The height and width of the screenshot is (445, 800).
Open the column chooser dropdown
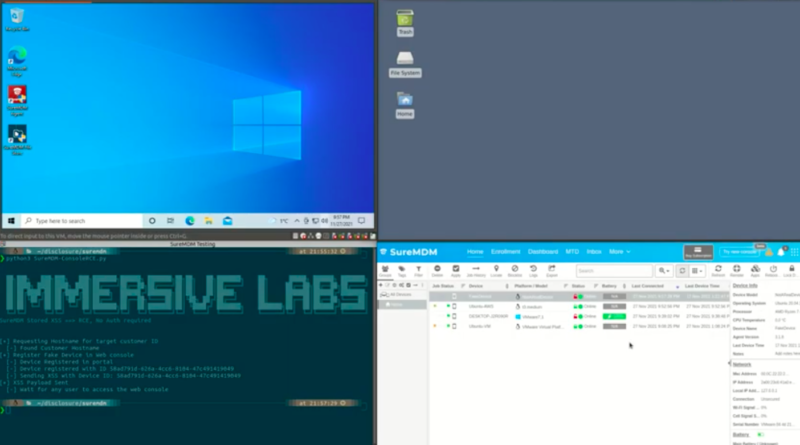click(697, 271)
